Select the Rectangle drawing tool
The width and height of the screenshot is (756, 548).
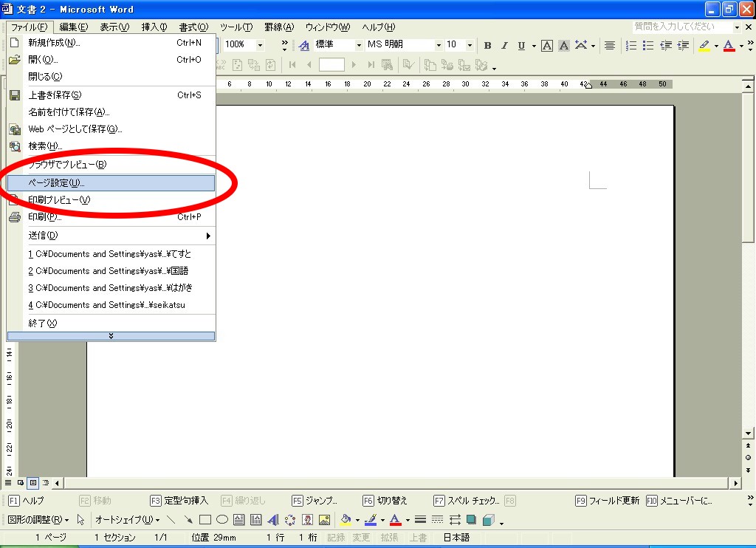205,520
